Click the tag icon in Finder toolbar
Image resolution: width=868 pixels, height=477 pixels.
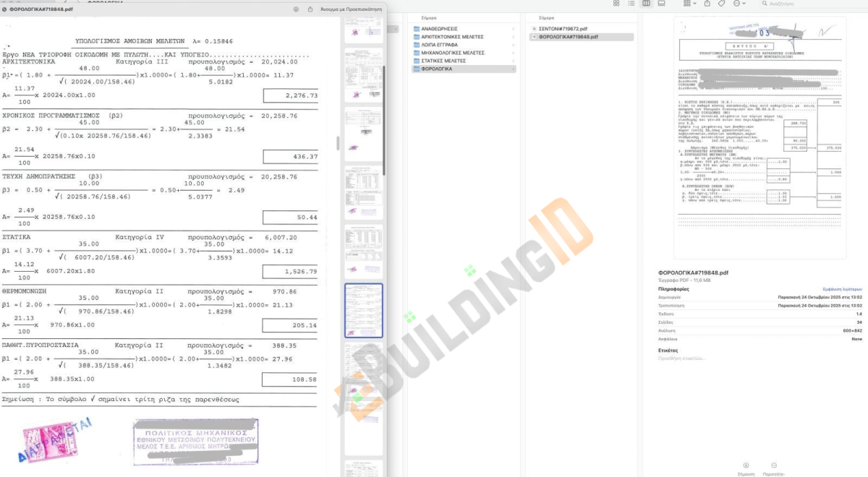721,4
